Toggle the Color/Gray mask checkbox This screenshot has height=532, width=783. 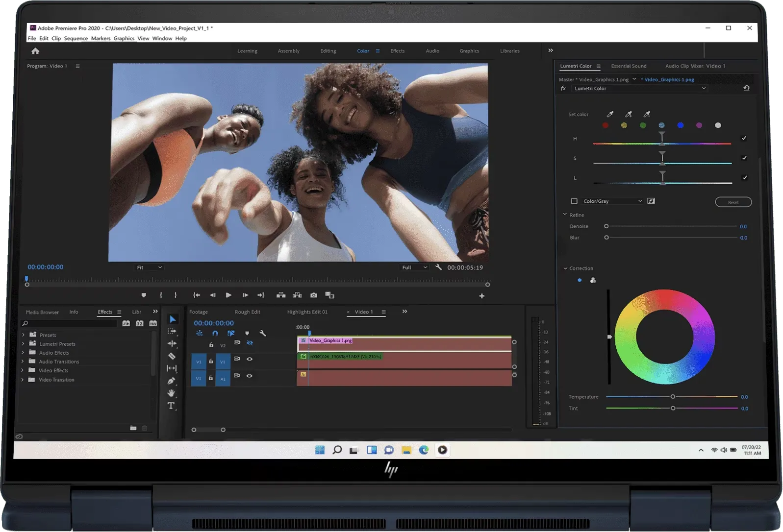pyautogui.click(x=574, y=201)
